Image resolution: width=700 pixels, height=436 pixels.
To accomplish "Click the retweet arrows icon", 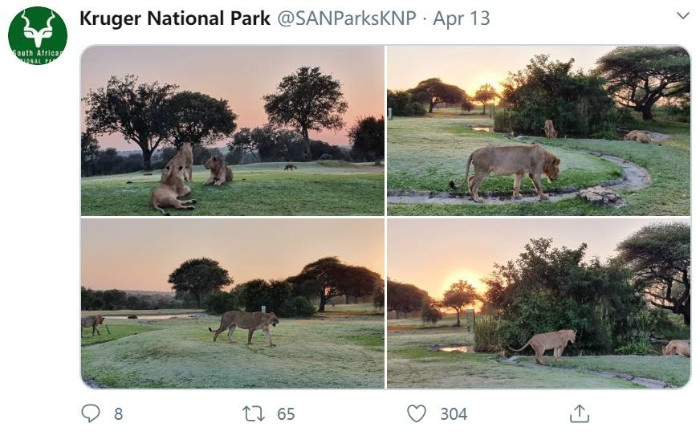I will click(254, 413).
